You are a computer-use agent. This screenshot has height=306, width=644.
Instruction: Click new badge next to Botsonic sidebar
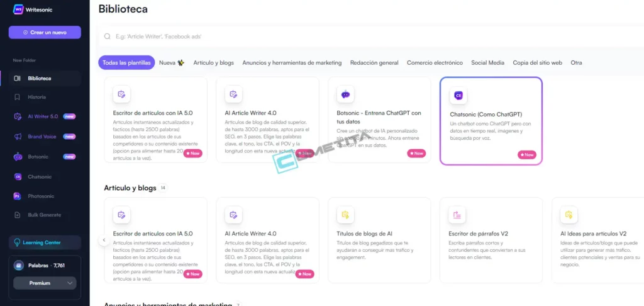pos(69,156)
